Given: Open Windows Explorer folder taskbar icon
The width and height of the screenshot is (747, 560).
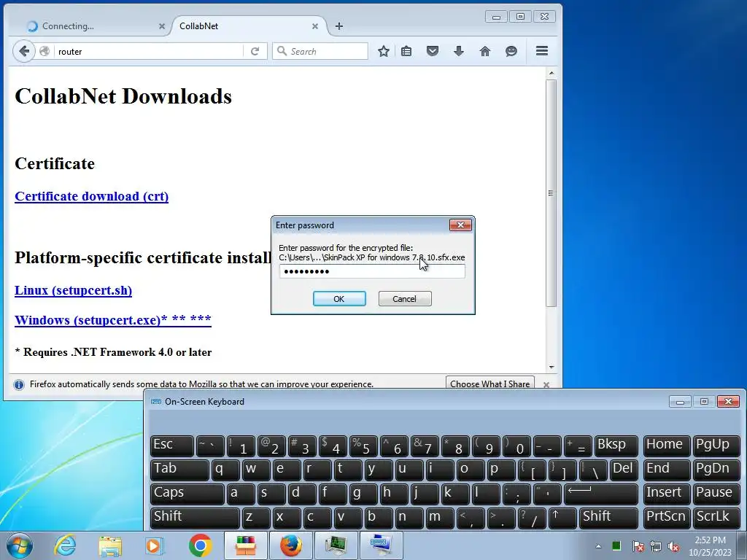Looking at the screenshot, I should coord(111,545).
